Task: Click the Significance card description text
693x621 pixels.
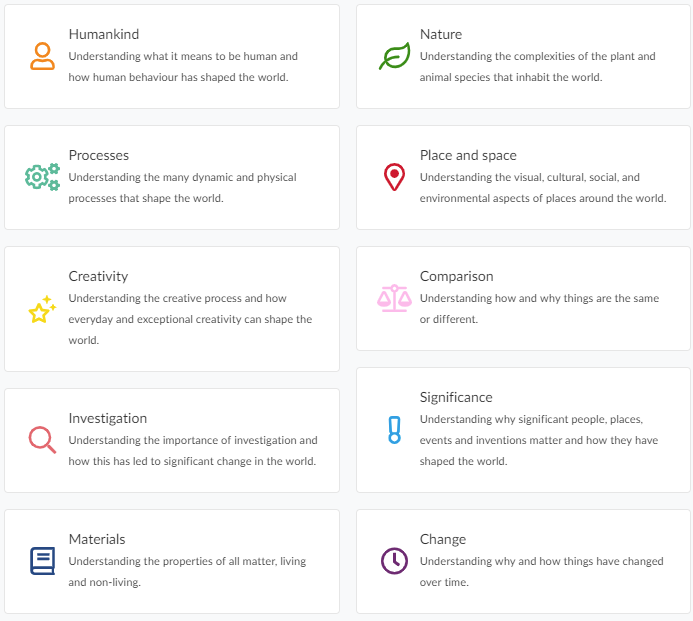Action: pyautogui.click(x=538, y=441)
